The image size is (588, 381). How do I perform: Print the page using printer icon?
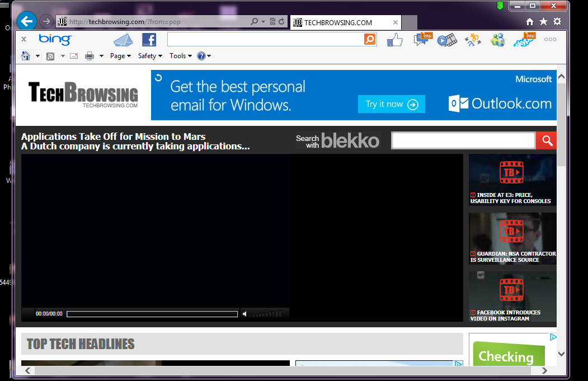point(90,57)
